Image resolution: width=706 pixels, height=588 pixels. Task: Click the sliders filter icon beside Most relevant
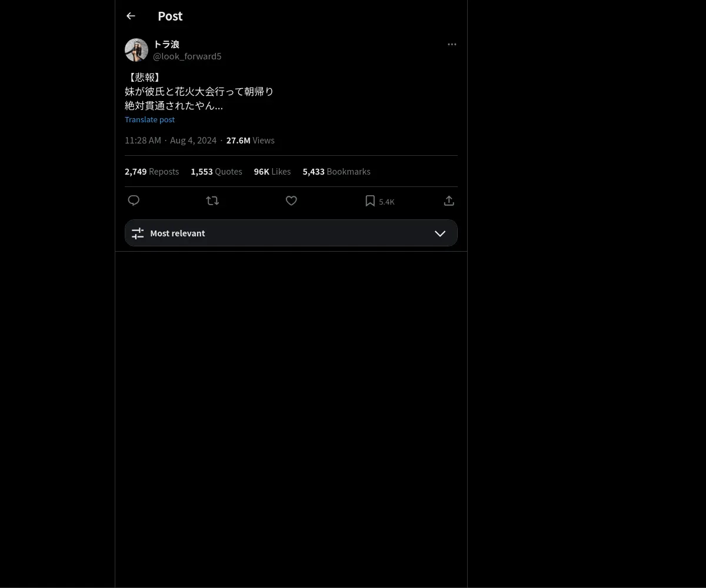tap(138, 233)
